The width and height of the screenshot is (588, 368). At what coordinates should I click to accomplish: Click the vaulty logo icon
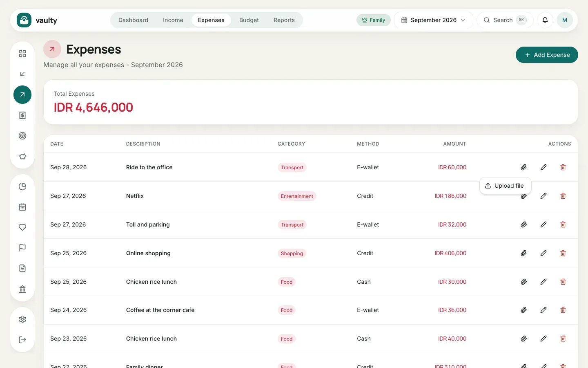[24, 20]
